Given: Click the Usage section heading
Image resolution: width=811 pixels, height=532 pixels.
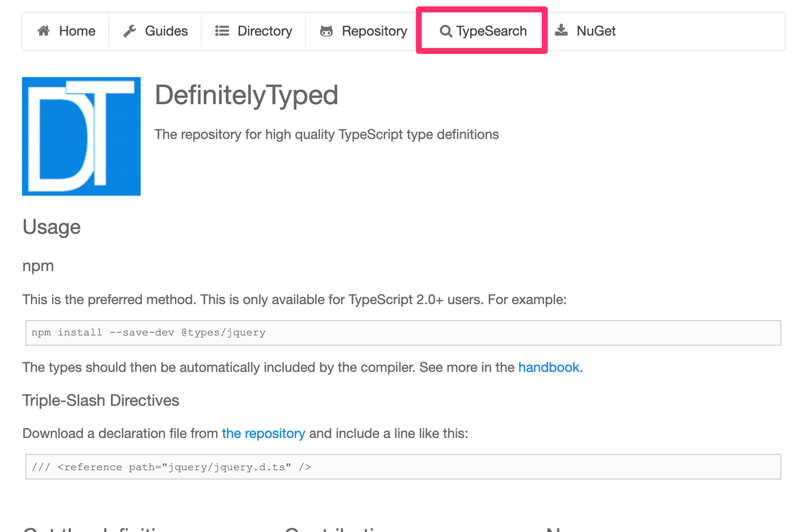Looking at the screenshot, I should (x=51, y=227).
